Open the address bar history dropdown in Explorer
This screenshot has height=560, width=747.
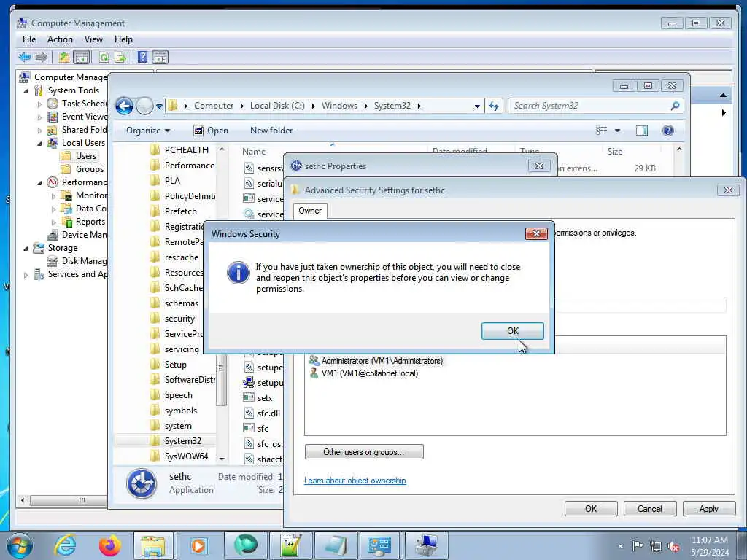[477, 106]
